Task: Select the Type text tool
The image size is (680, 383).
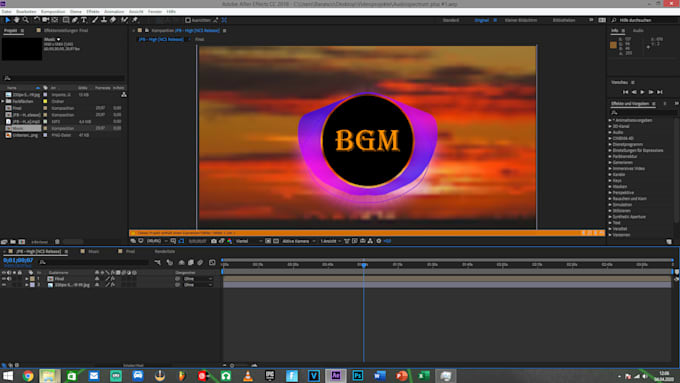Action: [84, 20]
